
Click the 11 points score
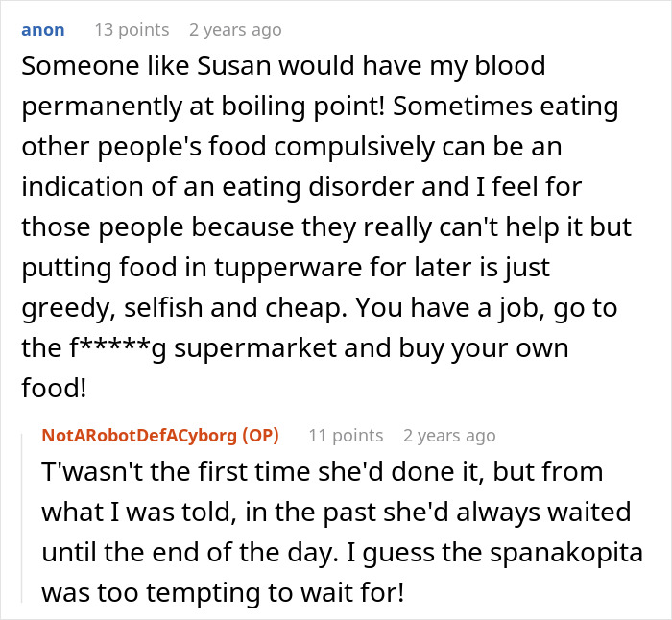tap(345, 435)
